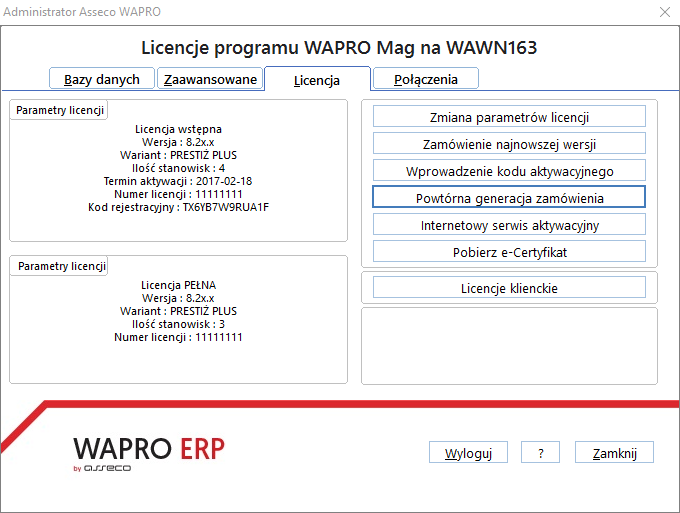The width and height of the screenshot is (680, 513).
Task: Click the Zamknij button
Action: click(614, 453)
